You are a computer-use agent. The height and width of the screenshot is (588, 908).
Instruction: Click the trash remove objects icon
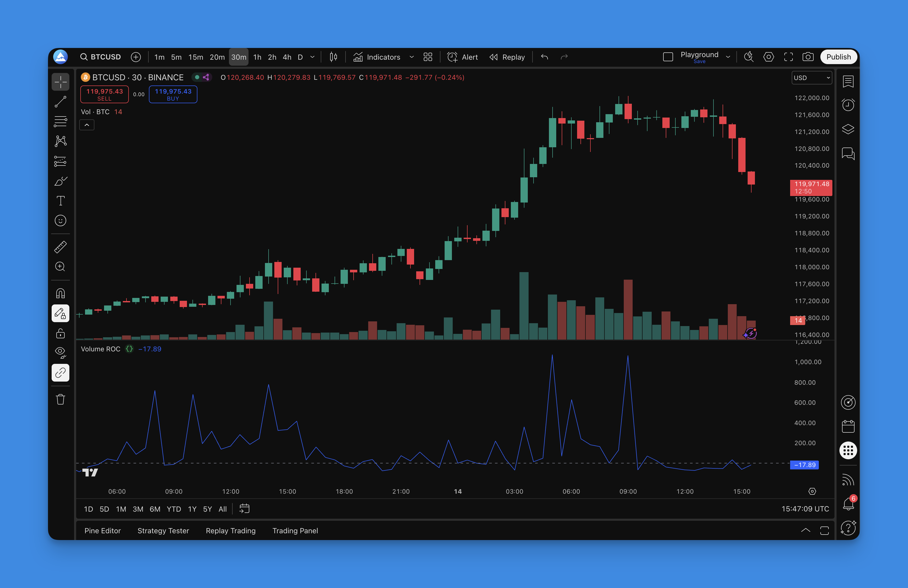click(60, 399)
